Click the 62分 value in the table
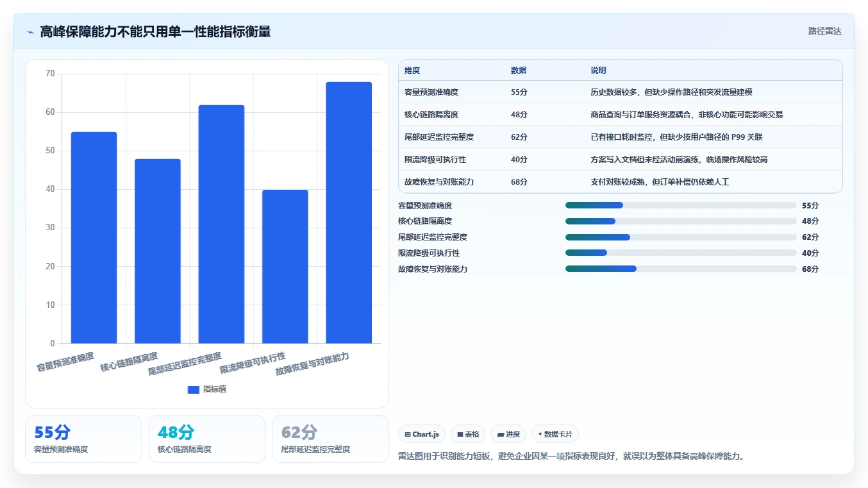868x488 pixels. tap(519, 137)
